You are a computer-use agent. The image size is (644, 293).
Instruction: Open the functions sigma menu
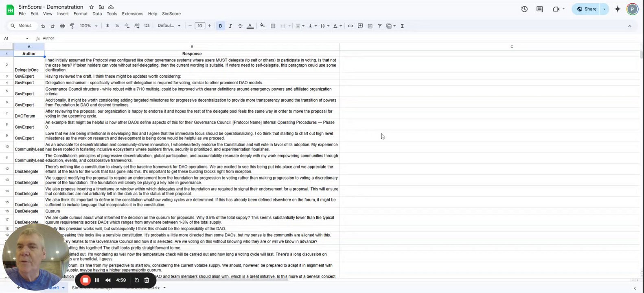tap(402, 26)
